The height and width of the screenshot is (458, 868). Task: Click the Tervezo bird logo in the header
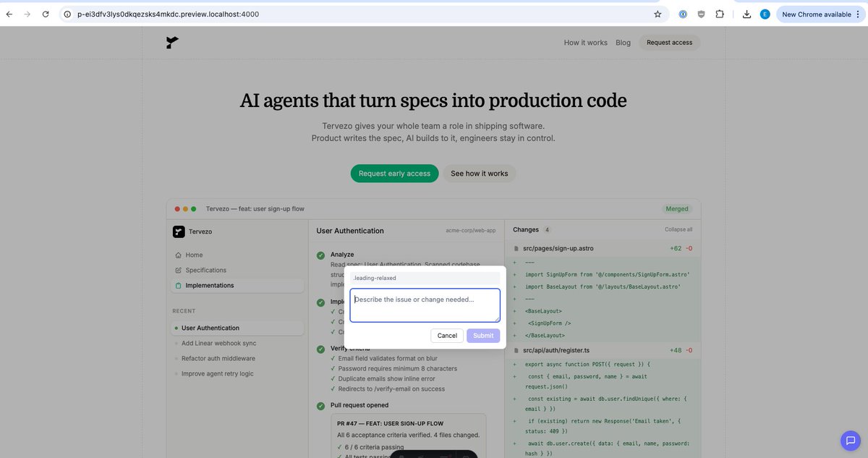coord(172,43)
